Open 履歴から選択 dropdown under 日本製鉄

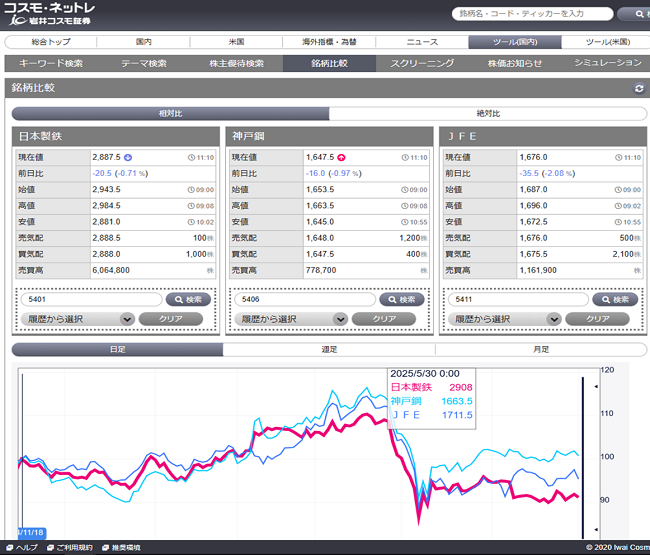click(78, 319)
